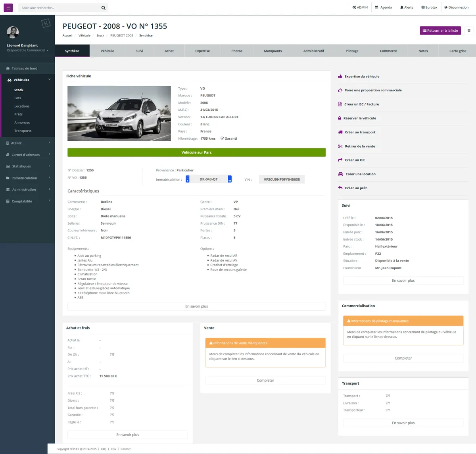Click En savoir plus under Suivi
Viewport: 476px width, 454px height.
403,281
